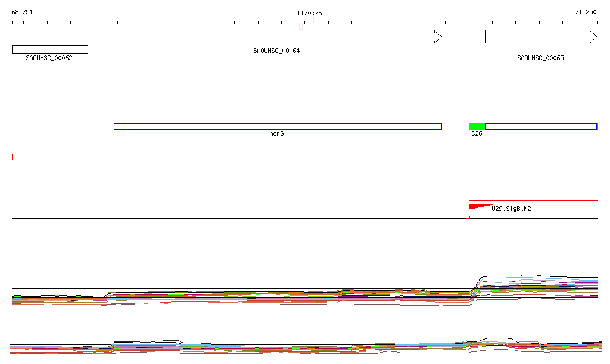Viewport: 610px width, 364px height.
Task: Click the SAOUHSC_00064 text label
Action: [x=276, y=51]
